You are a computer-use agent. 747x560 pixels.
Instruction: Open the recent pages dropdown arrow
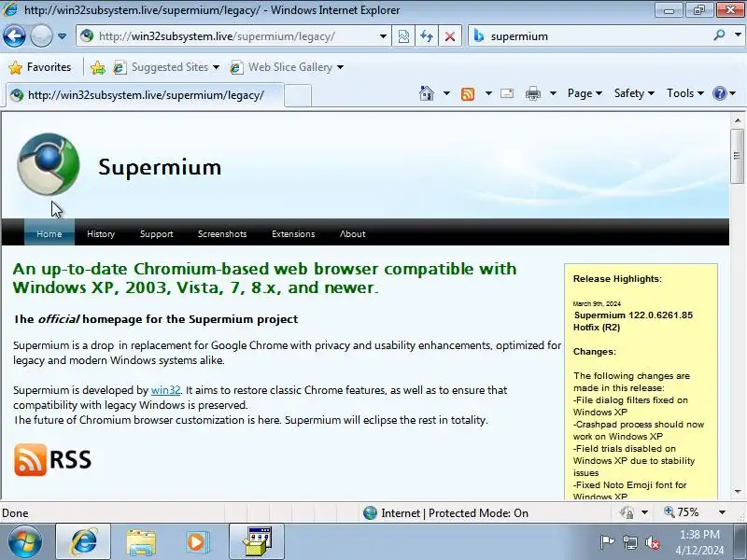click(x=62, y=36)
